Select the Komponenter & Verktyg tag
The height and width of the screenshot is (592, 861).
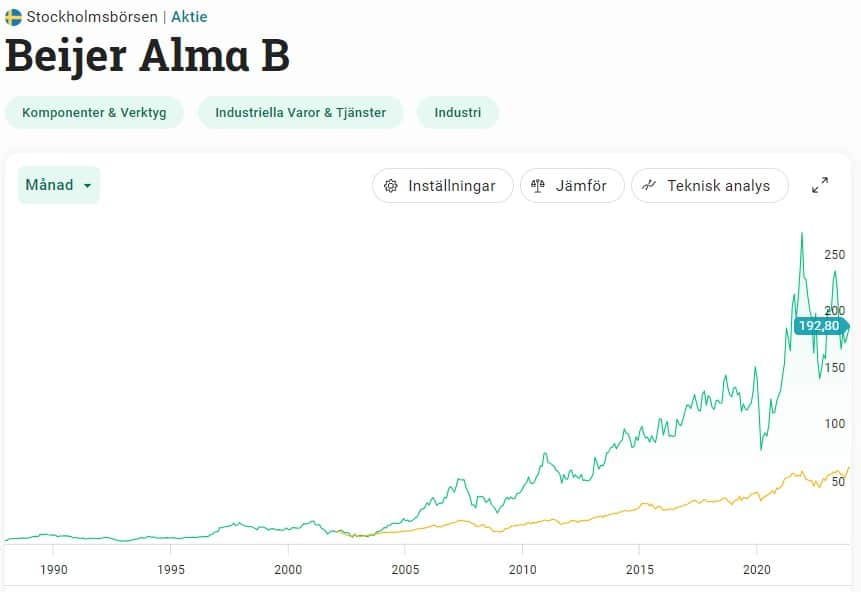(94, 112)
